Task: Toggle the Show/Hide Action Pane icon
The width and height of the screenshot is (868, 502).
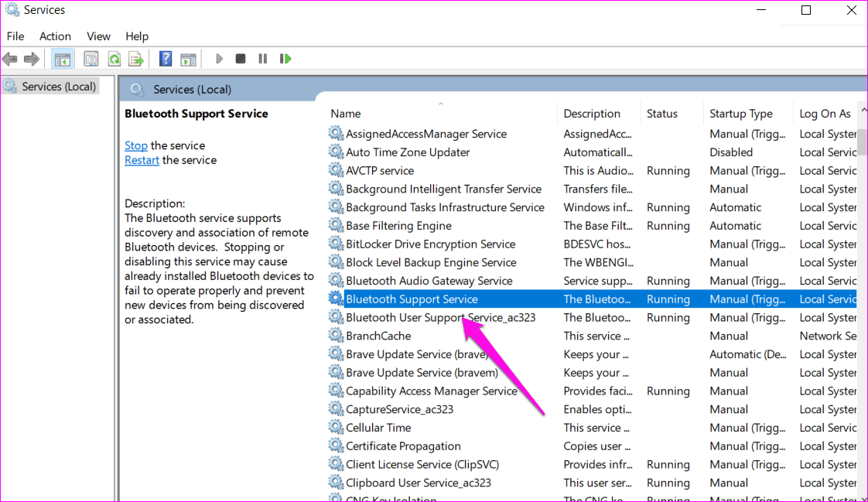Action: pyautogui.click(x=188, y=59)
